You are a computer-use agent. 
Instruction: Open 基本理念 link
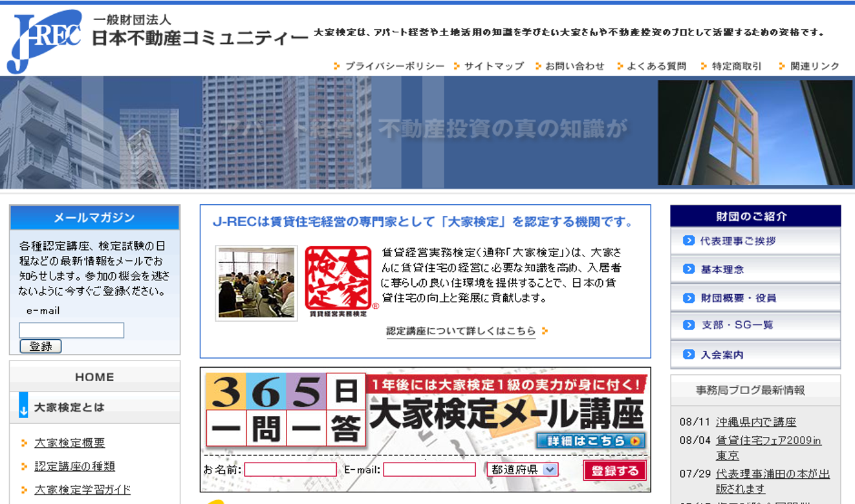722,269
